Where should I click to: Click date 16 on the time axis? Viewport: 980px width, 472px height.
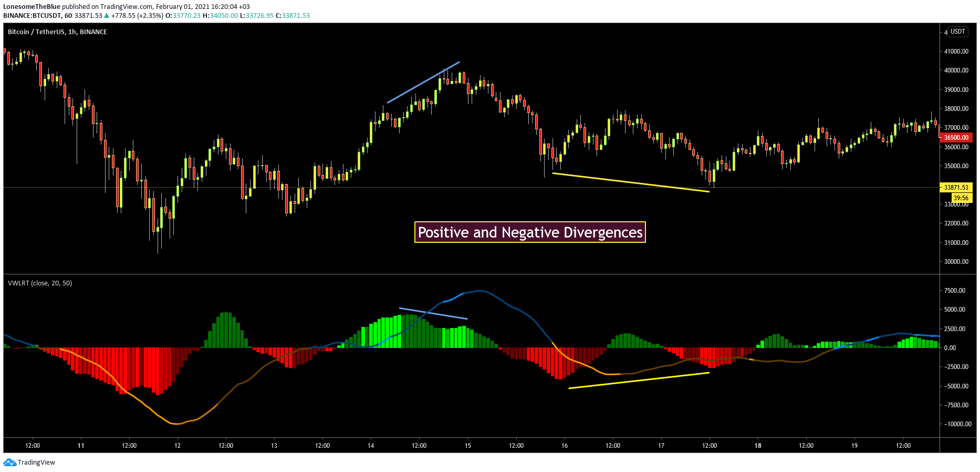pyautogui.click(x=565, y=446)
